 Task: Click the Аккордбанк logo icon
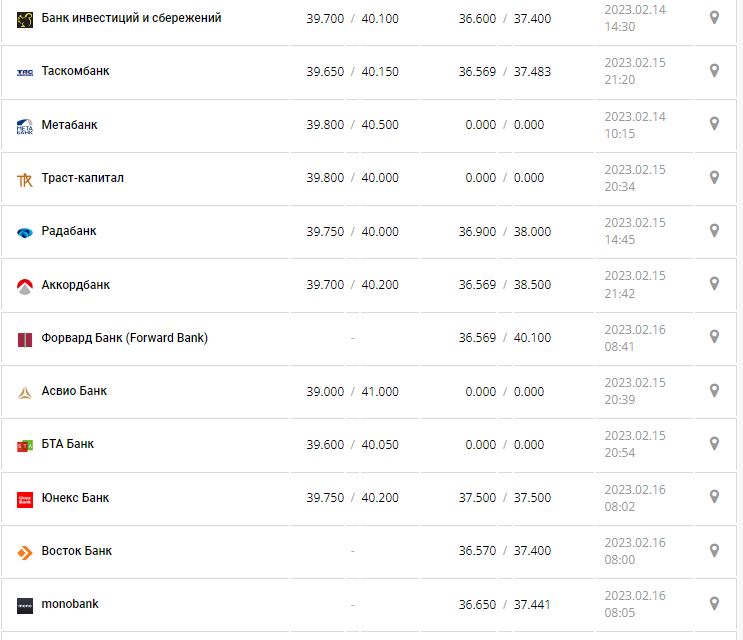point(25,286)
